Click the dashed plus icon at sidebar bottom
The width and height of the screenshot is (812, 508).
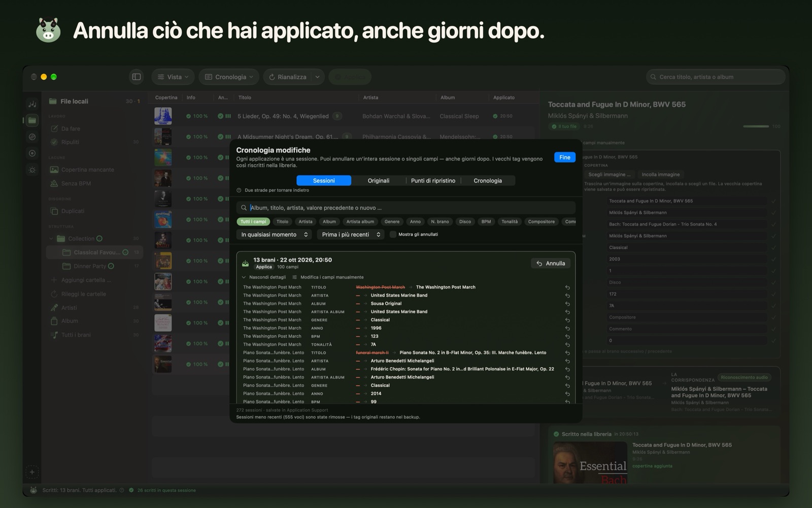[x=32, y=472]
